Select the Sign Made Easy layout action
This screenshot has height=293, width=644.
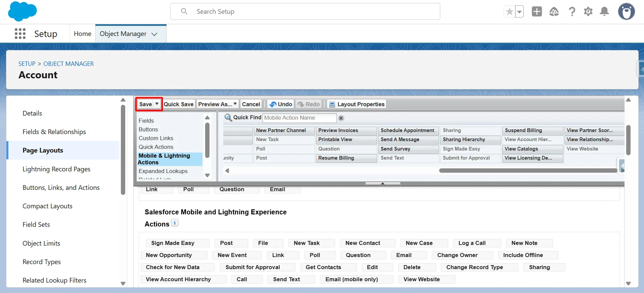point(178,243)
